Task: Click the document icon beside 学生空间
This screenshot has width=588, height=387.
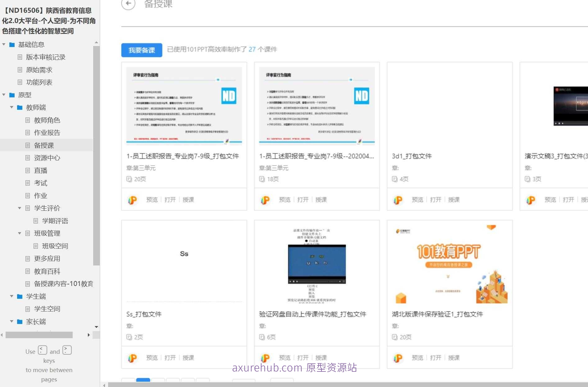Action: tap(28, 309)
